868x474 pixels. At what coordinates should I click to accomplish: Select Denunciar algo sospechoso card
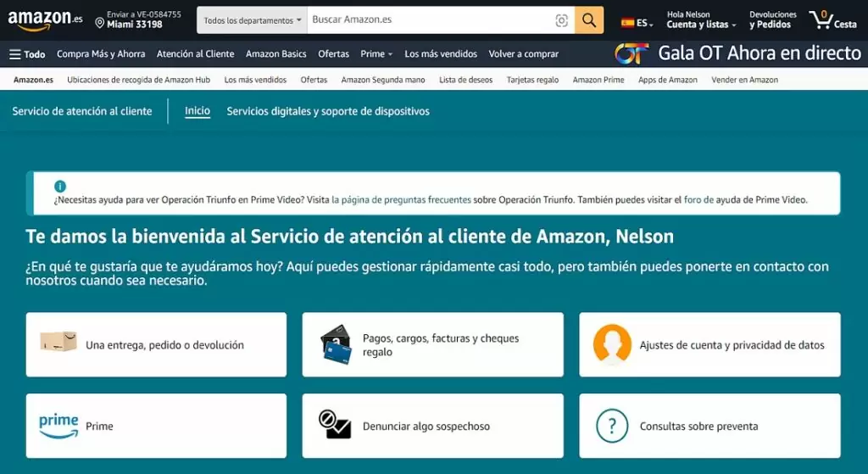433,426
